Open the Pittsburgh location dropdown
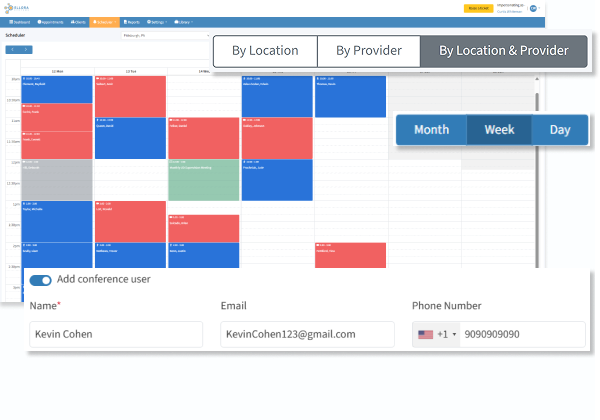This screenshot has width=600, height=420. click(165, 34)
